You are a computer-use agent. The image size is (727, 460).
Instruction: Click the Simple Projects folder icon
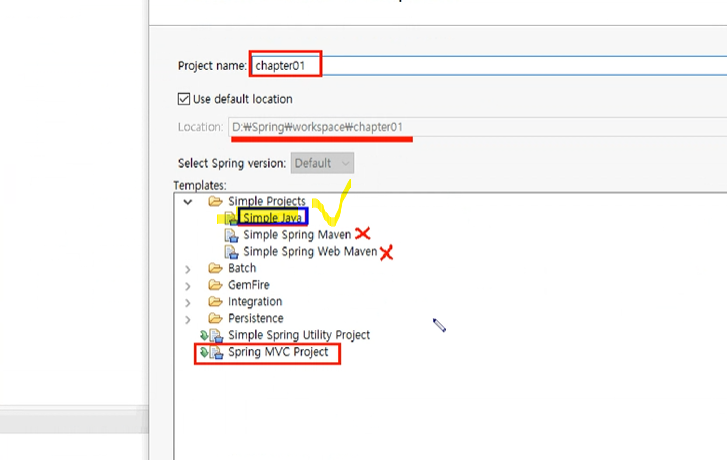pos(215,201)
